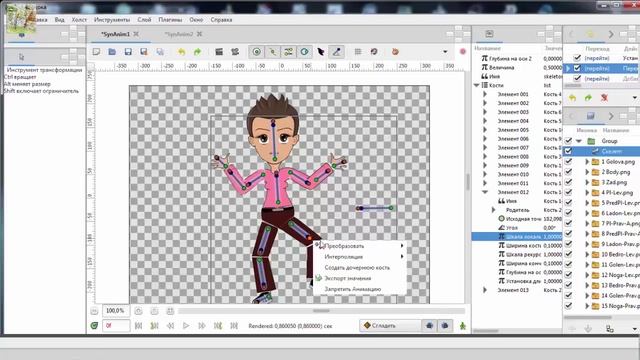Expand the 1 Golova.png layer
The height and width of the screenshot is (360, 640).
coord(587,162)
